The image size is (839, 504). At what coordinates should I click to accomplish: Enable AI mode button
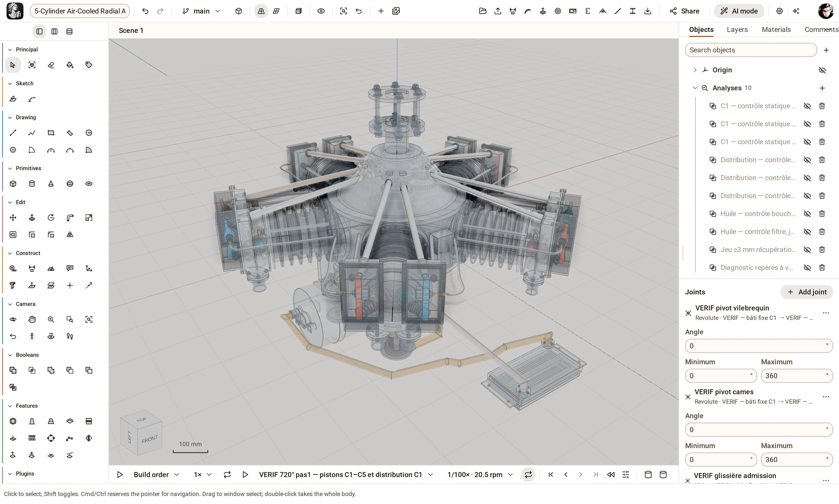coord(739,11)
